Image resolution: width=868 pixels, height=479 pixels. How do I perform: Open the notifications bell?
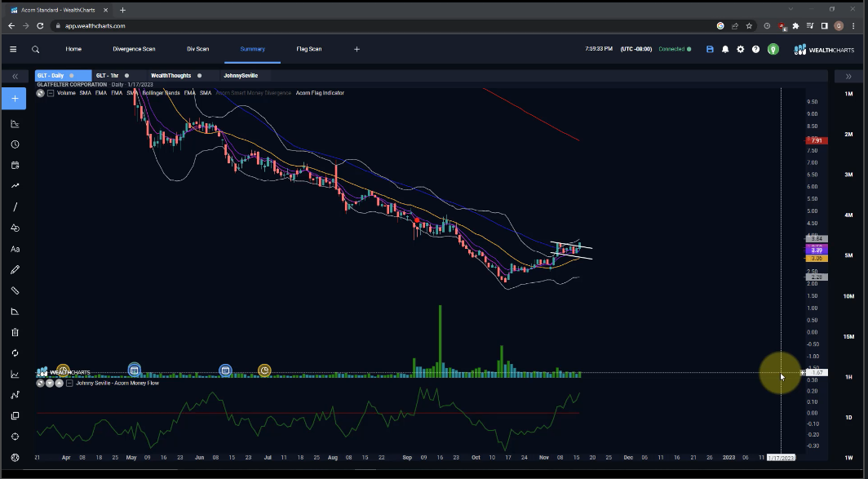(725, 49)
